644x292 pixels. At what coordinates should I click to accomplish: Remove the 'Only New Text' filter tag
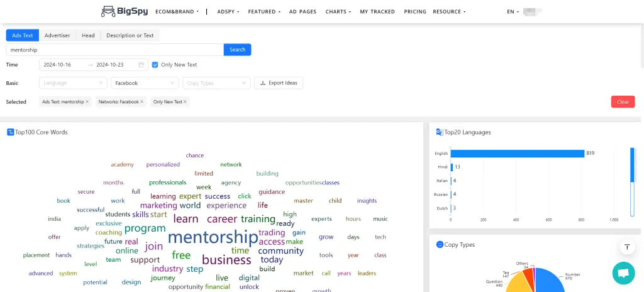click(186, 101)
